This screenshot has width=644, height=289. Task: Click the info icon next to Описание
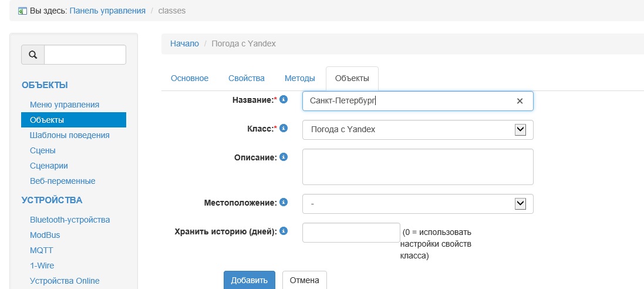(x=284, y=157)
